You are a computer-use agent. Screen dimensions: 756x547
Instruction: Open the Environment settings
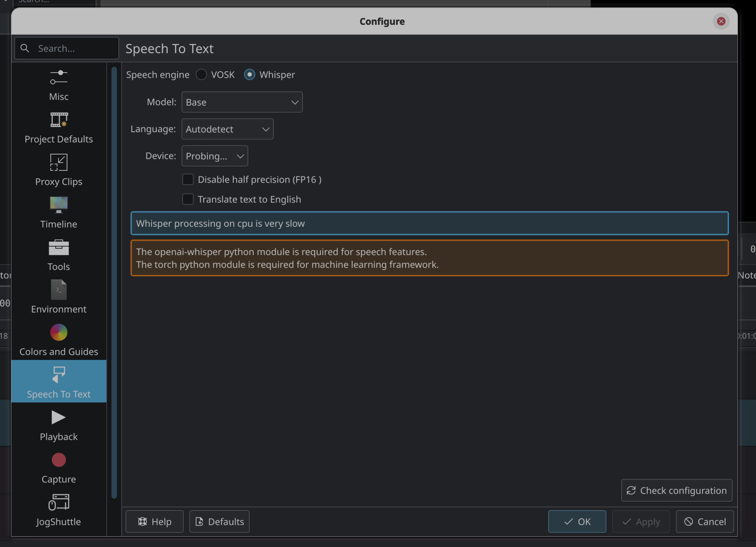58,297
